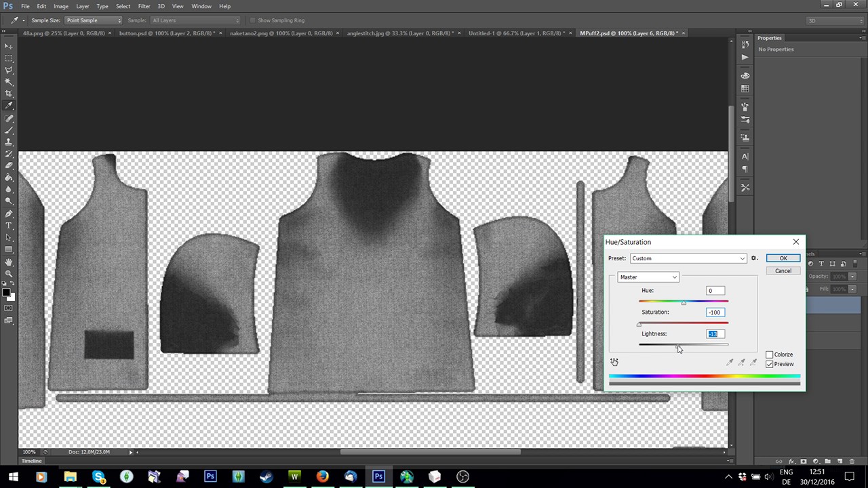Open the Paragraph panel icon
The height and width of the screenshot is (488, 868).
745,169
